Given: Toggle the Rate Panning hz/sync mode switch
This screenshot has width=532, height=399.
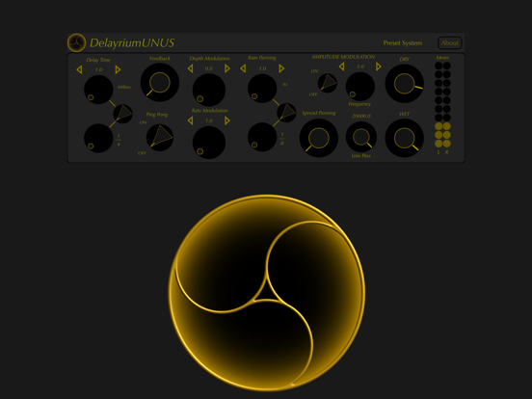Looking at the screenshot, I should [286, 113].
